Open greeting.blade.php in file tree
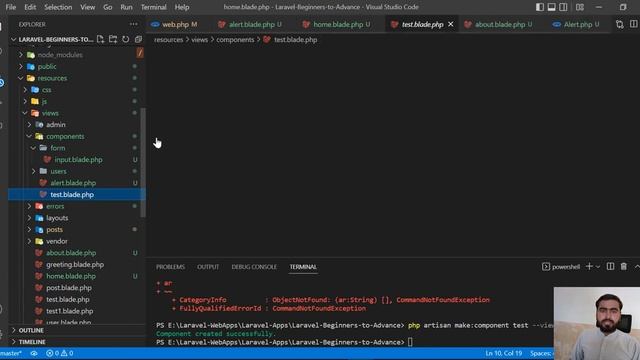Viewport: 640px width, 360px height. click(76, 264)
